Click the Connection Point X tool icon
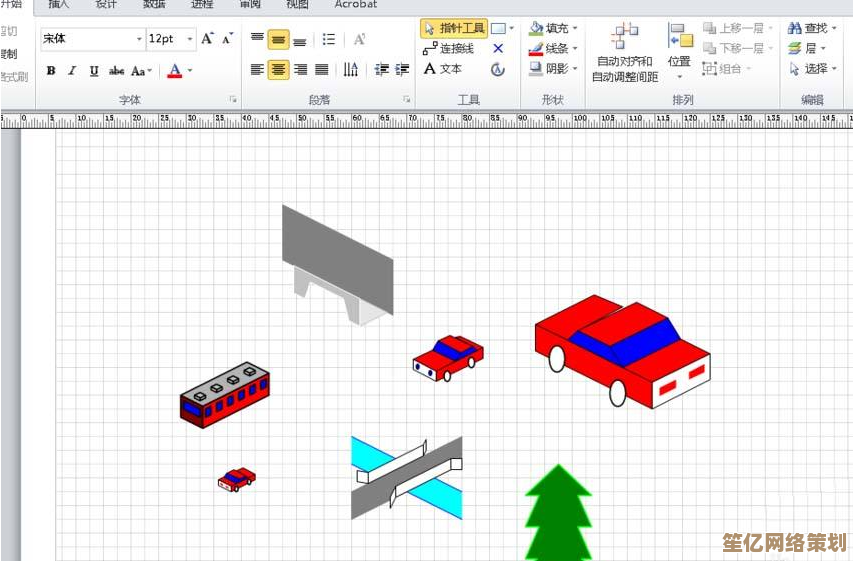853x561 pixels. [498, 49]
